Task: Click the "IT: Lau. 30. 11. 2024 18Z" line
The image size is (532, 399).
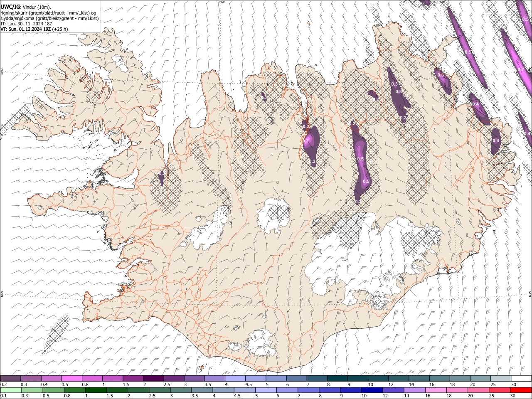Action: [x=27, y=24]
